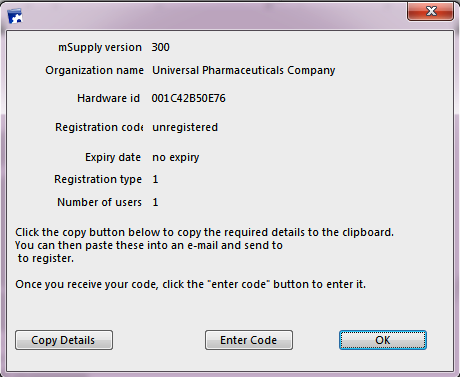Click the unregistered registration code value
The height and width of the screenshot is (377, 461).
(185, 127)
